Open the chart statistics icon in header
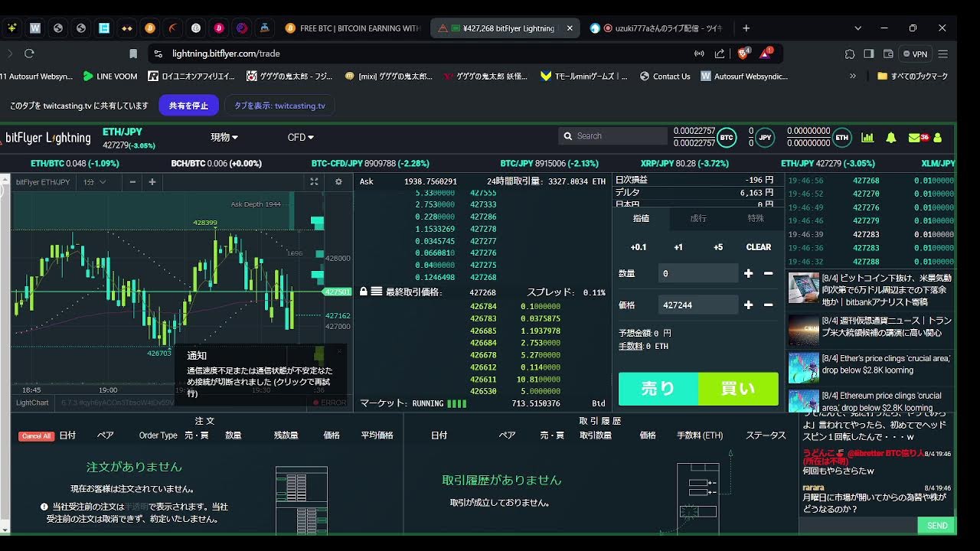980x551 pixels. (867, 138)
